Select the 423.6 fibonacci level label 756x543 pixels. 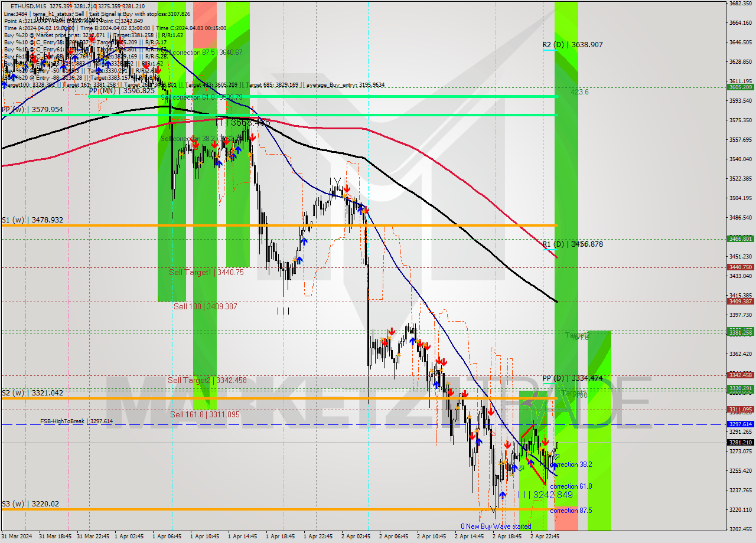point(579,92)
